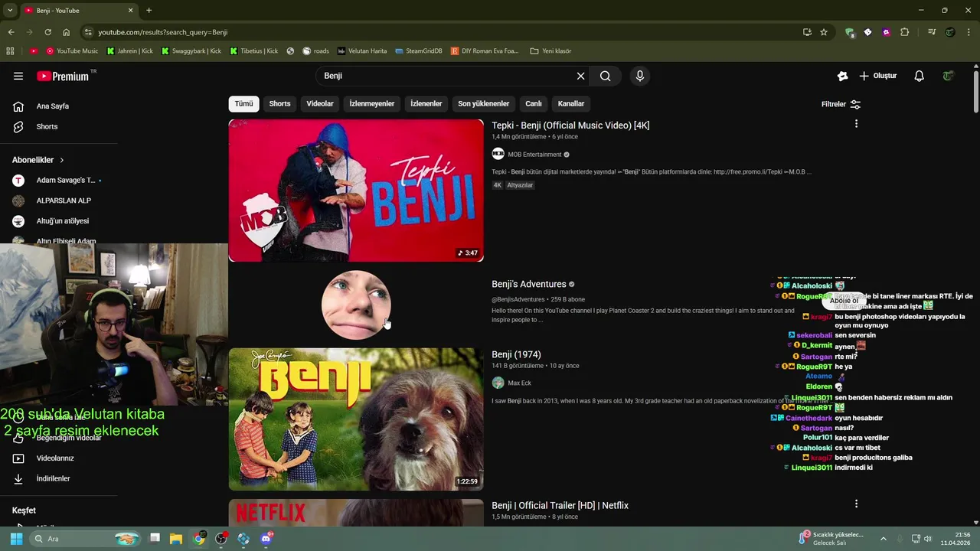This screenshot has width=980, height=551.
Task: Open more options for Tepki Benji video
Action: 856,124
